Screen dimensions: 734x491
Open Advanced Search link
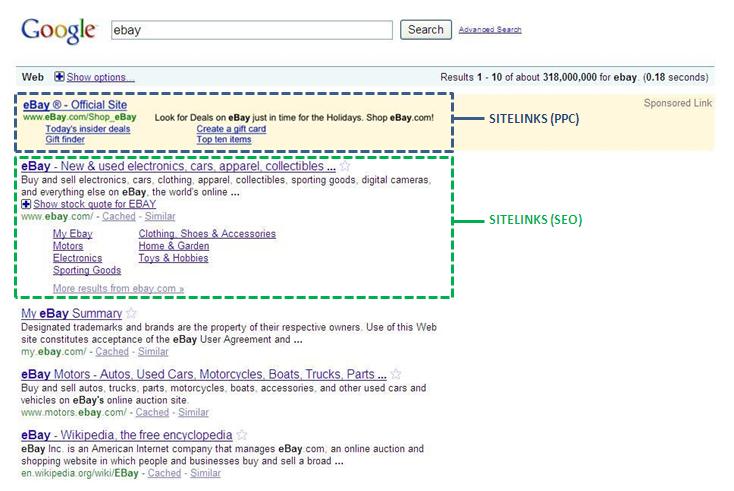[x=489, y=30]
